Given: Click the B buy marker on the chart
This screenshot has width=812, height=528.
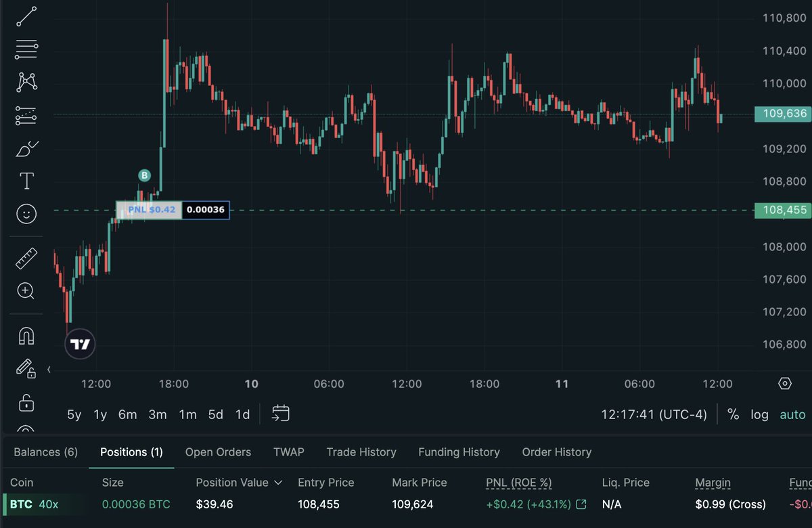Looking at the screenshot, I should coord(144,175).
